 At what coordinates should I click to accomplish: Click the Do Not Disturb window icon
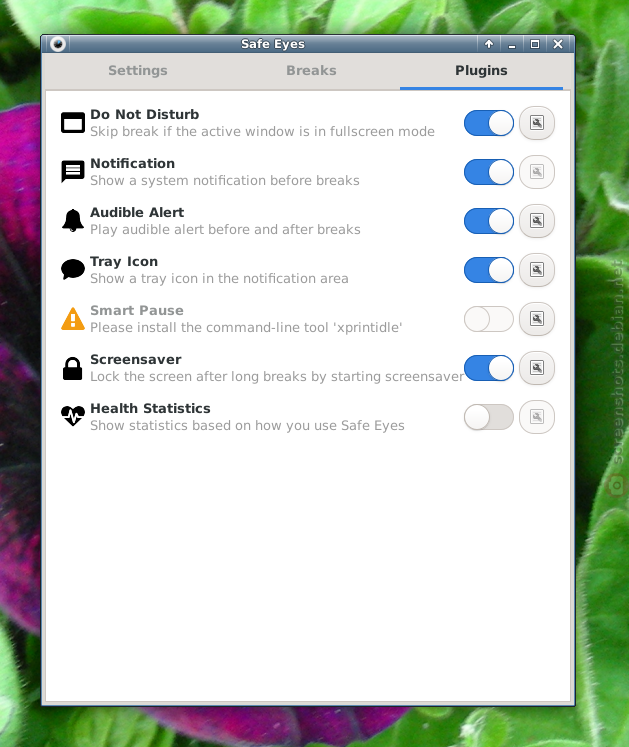click(73, 123)
